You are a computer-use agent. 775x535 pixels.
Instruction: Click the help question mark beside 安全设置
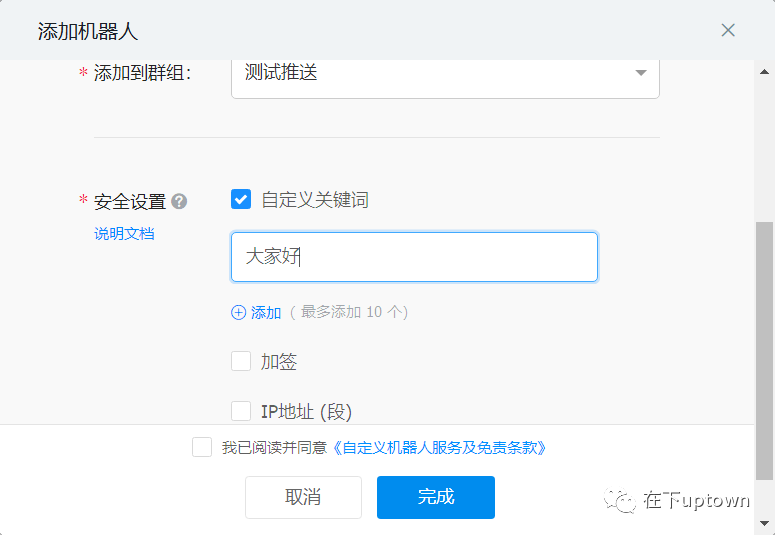pyautogui.click(x=179, y=201)
